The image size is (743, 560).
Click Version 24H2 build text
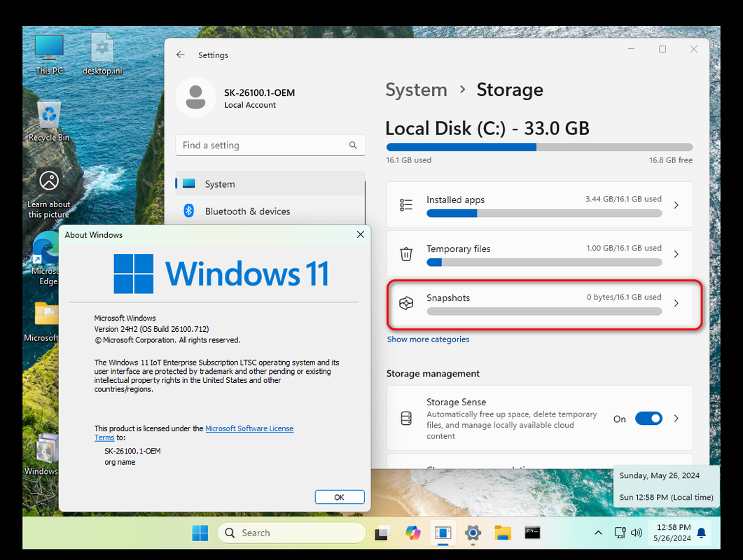click(x=151, y=329)
